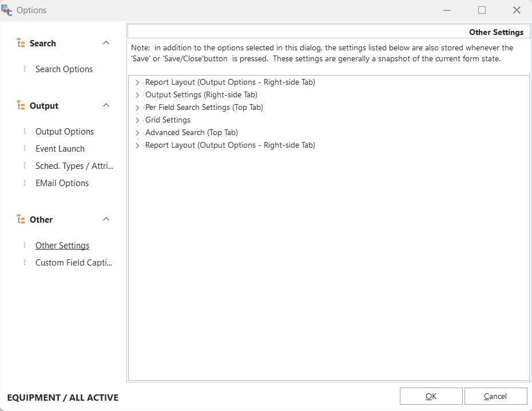Viewport: 532px width, 411px height.
Task: Select Sched. Types / Attri... in sidebar
Action: click(74, 166)
